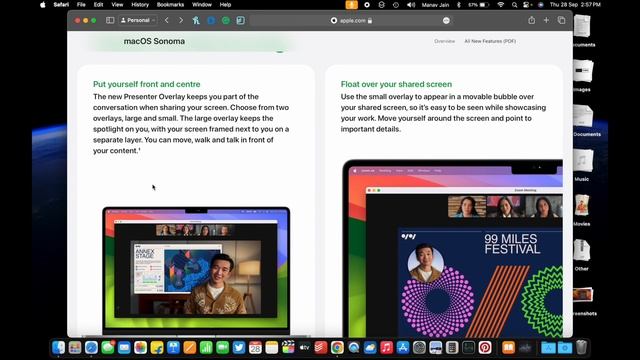Open the Help menu

(225, 4)
